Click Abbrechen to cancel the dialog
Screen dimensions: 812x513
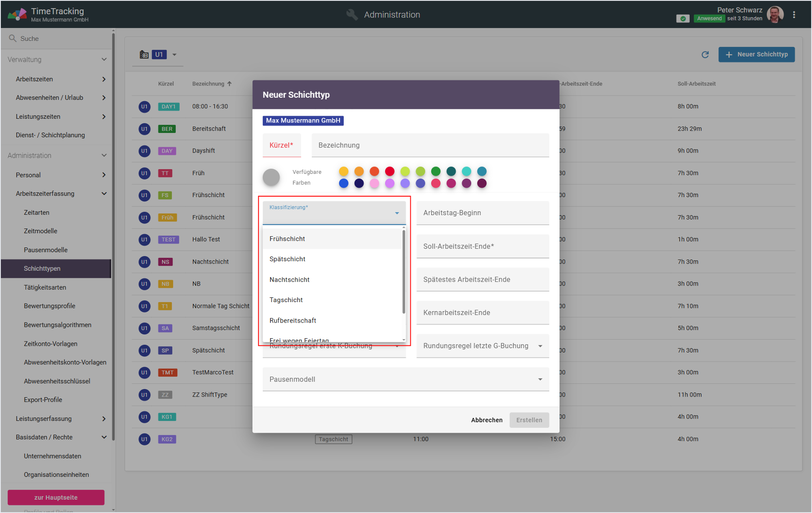click(x=486, y=420)
